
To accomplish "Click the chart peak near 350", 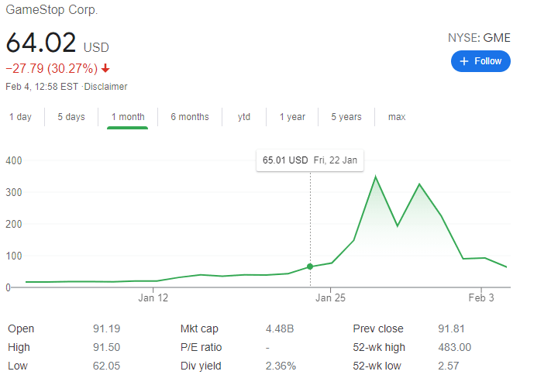I will click(376, 177).
